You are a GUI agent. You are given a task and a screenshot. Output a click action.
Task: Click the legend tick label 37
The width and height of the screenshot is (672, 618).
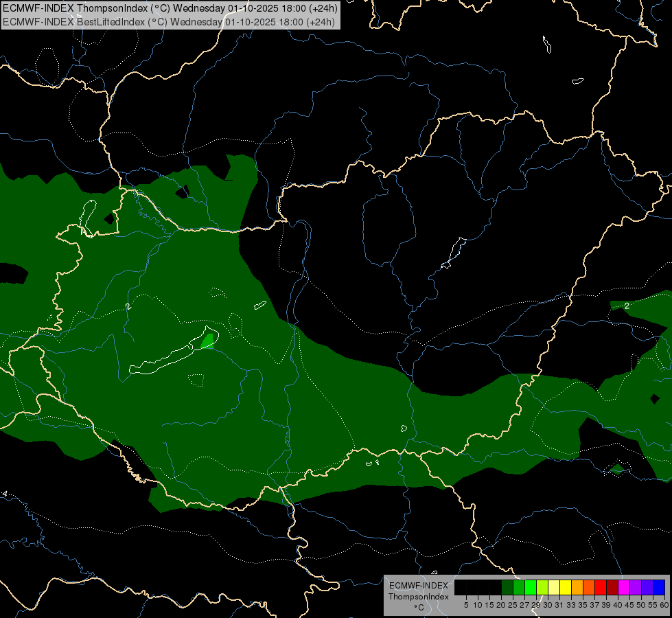click(594, 605)
